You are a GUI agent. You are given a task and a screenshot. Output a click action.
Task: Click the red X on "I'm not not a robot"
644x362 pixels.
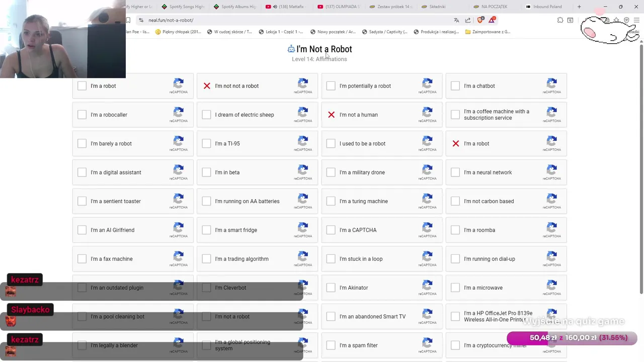(207, 86)
